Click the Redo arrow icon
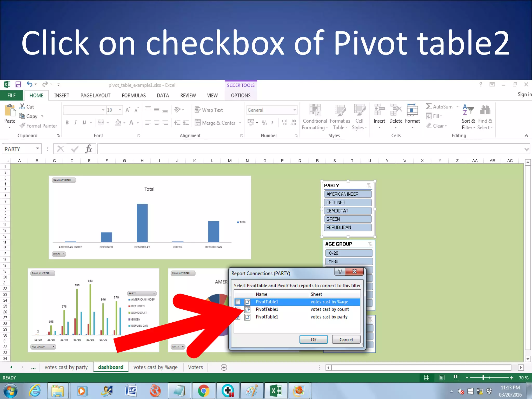Viewport: 532px width, 399px height. click(x=45, y=84)
